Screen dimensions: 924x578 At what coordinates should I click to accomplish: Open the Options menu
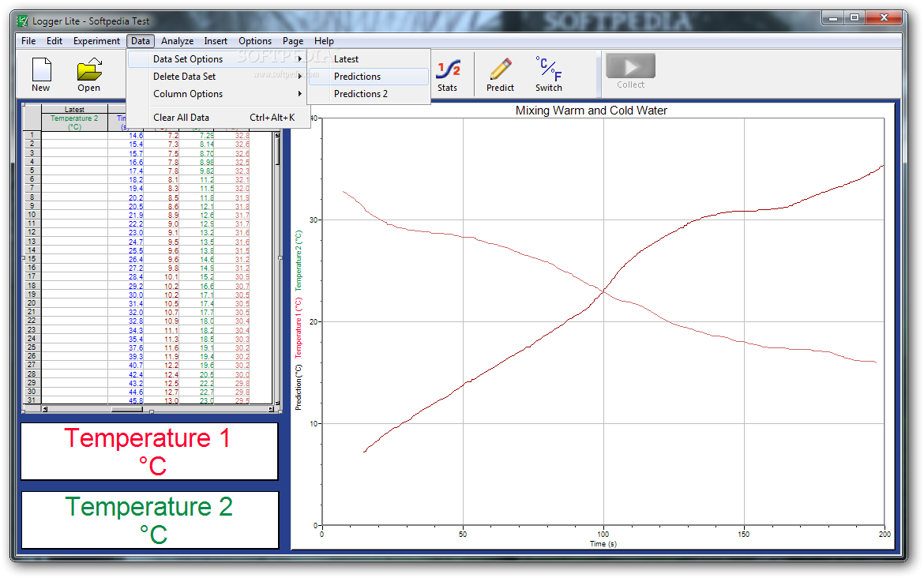[x=255, y=40]
